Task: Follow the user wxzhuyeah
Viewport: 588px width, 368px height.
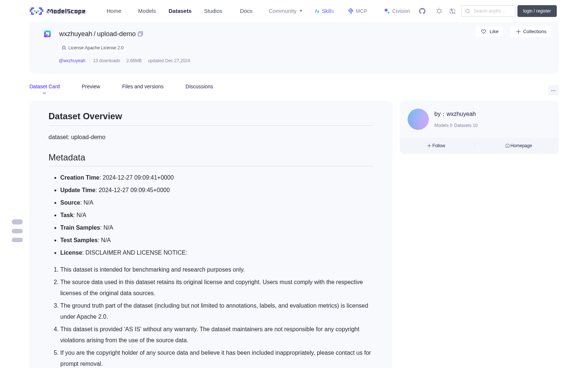Action: (436, 146)
